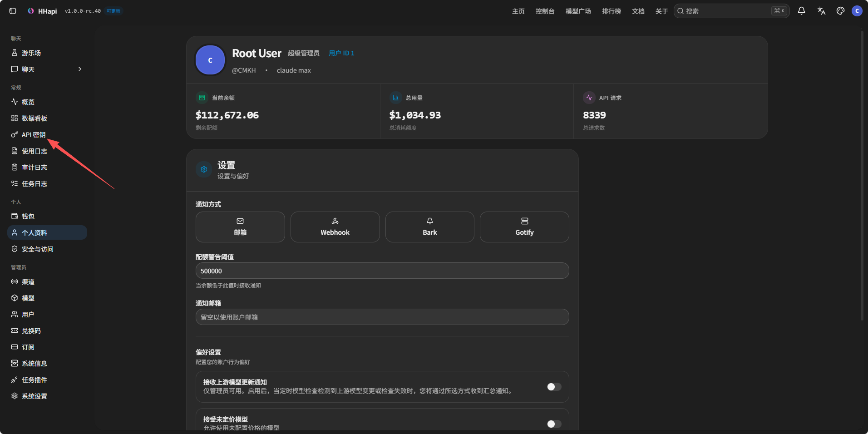868x434 pixels.
Task: Click the large profile avatar C
Action: point(210,60)
